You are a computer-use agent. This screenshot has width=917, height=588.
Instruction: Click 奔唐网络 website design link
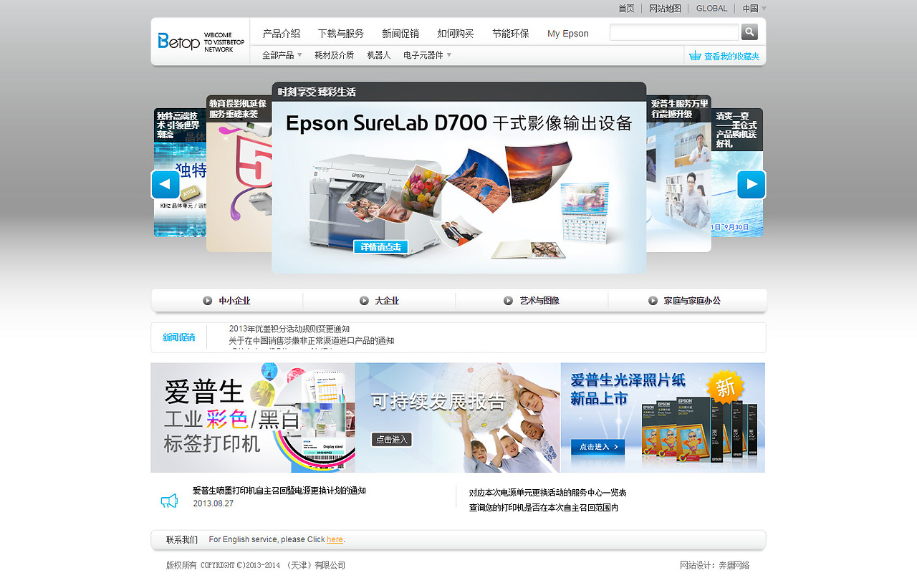click(x=733, y=565)
